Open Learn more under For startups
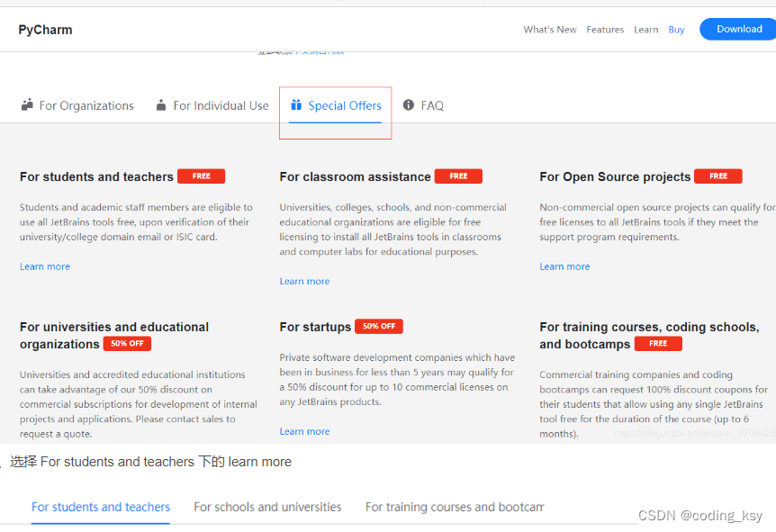The height and width of the screenshot is (532, 776). click(304, 431)
